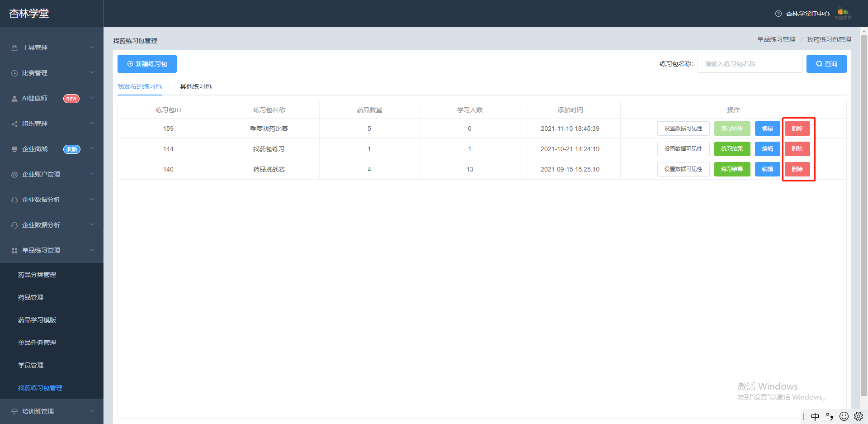This screenshot has width=868, height=424.
Task: Click the 企业账户管理 gear icon
Action: [14, 175]
